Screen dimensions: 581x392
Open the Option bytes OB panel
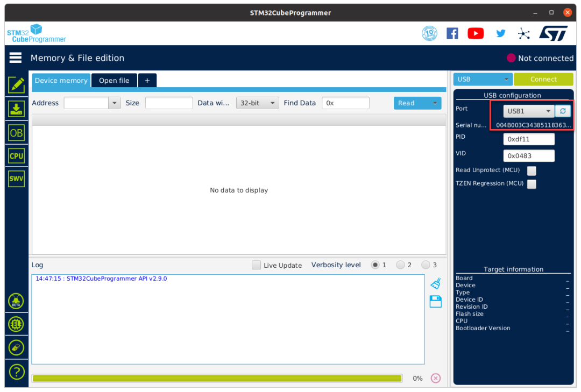point(16,132)
